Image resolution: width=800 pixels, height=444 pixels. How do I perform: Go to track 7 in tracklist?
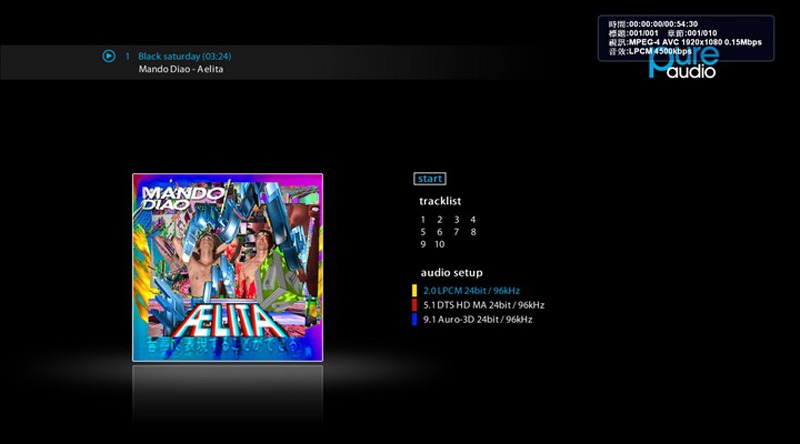(x=456, y=232)
